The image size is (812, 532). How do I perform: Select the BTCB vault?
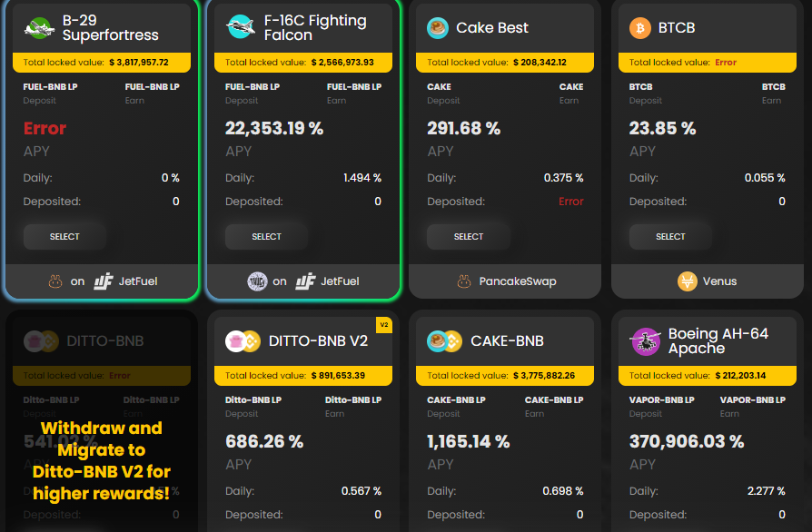click(x=670, y=237)
